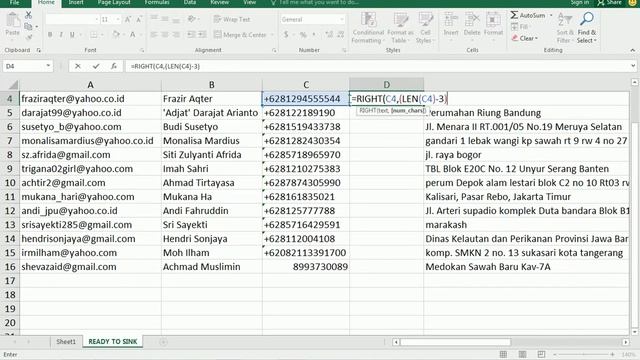Confirm formula with the checkmark icon
This screenshot has width=640, height=360.
coord(96,66)
